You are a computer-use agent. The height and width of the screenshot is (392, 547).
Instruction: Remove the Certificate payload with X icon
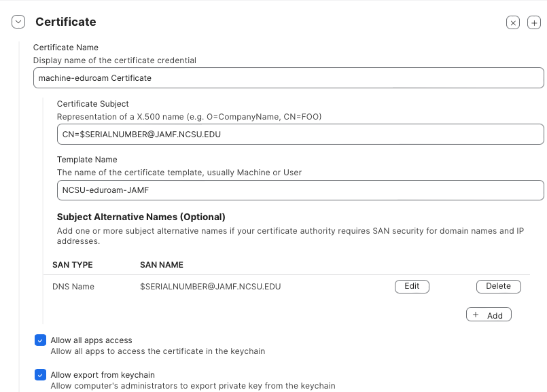(x=513, y=22)
